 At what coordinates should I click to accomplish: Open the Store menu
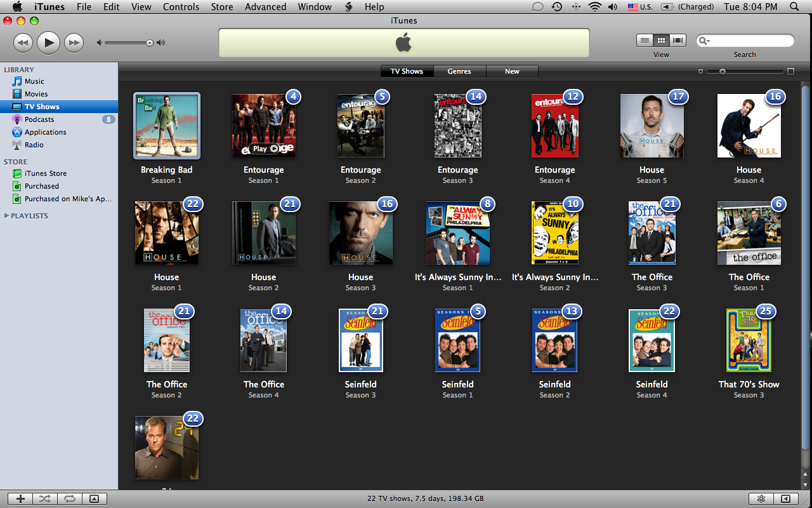(x=222, y=7)
